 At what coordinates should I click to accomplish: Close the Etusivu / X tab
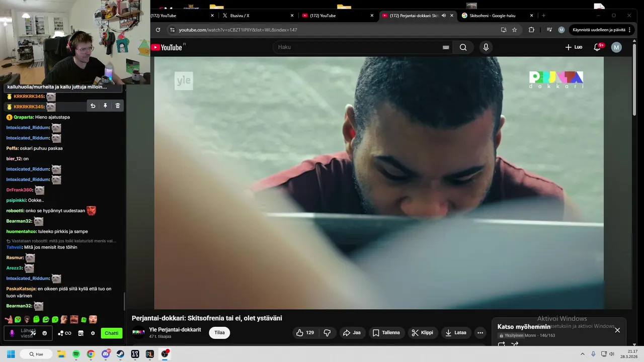point(292,16)
